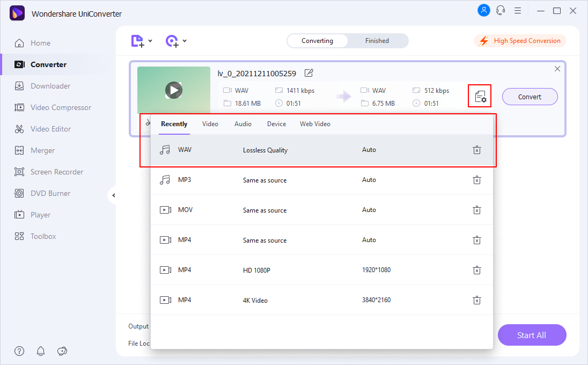Choose WAV Lossless Quality preset
The width and height of the screenshot is (588, 365).
(322, 150)
